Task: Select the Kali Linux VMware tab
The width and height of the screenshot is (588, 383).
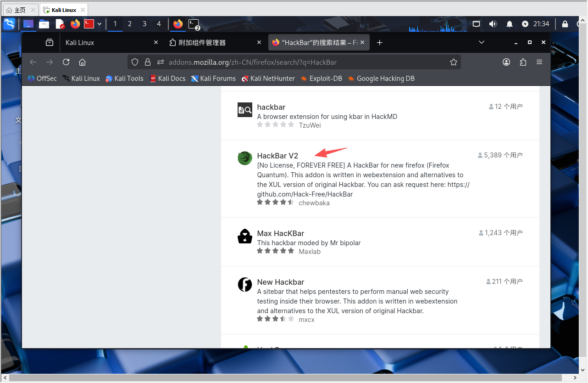Action: click(x=64, y=10)
